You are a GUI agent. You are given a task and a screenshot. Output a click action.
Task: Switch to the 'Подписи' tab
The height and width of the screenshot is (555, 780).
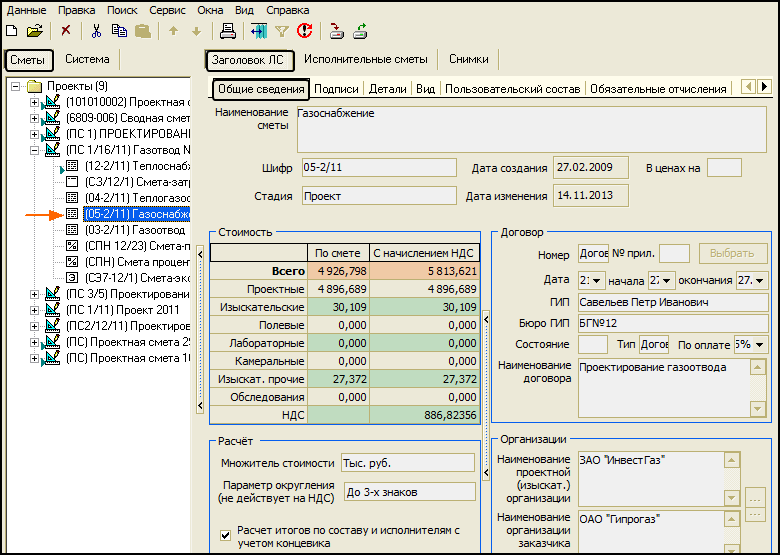336,89
